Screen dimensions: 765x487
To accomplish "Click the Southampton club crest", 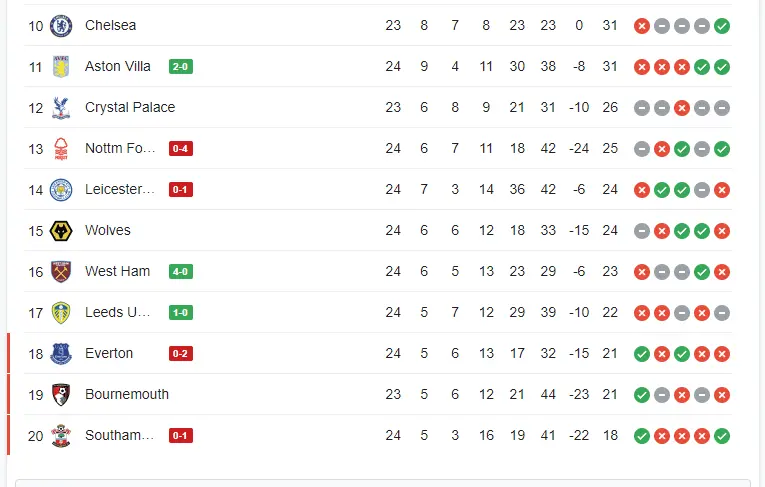I will (x=61, y=435).
